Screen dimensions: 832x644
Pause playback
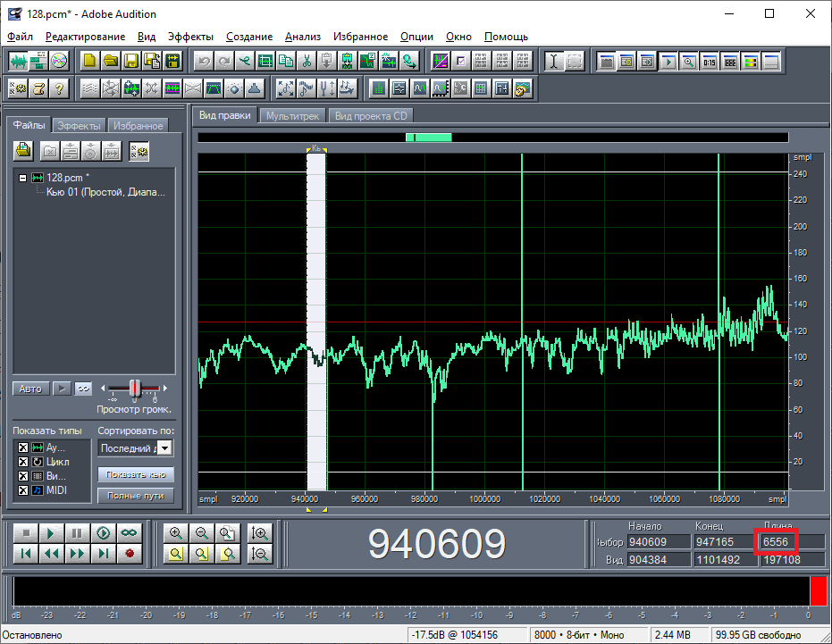coord(77,533)
